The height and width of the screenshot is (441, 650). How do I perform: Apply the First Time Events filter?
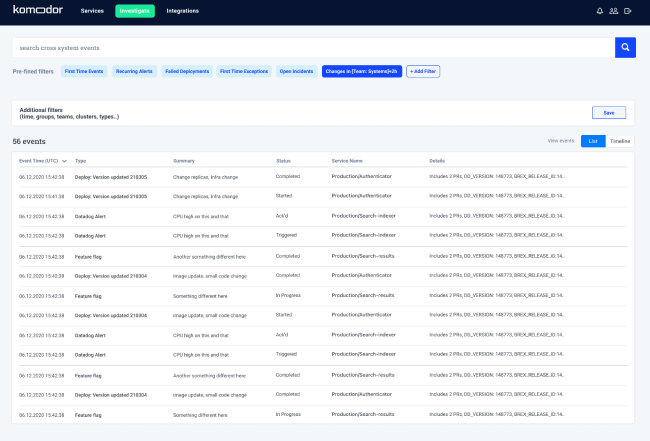pos(84,71)
